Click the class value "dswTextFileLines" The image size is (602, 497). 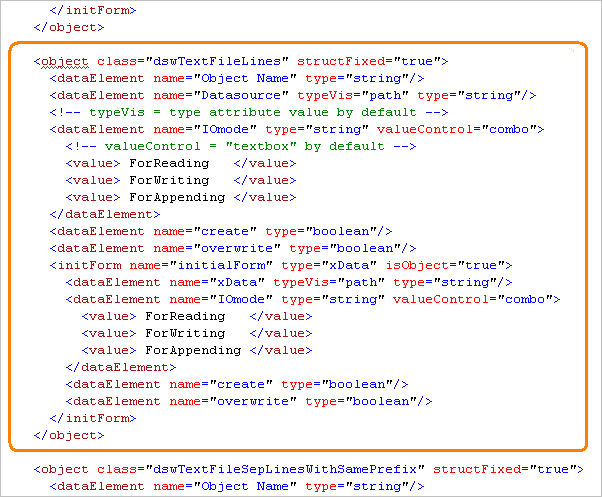point(217,61)
